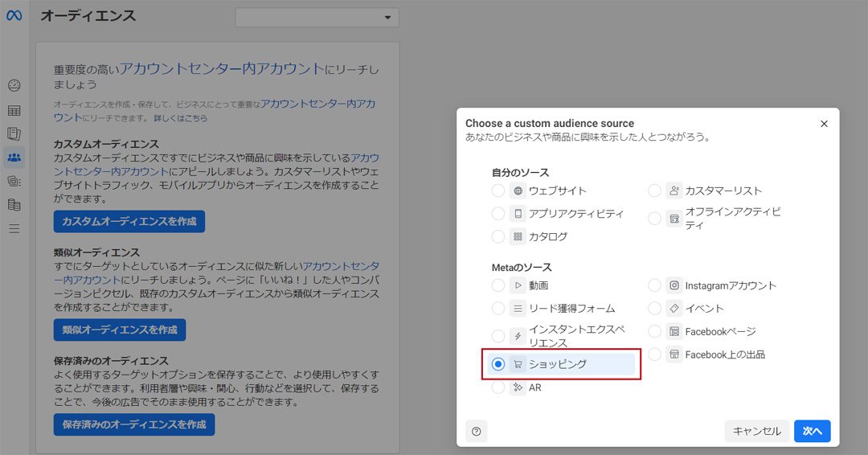Close the custom audience source dialog
The height and width of the screenshot is (455, 868).
pyautogui.click(x=824, y=124)
